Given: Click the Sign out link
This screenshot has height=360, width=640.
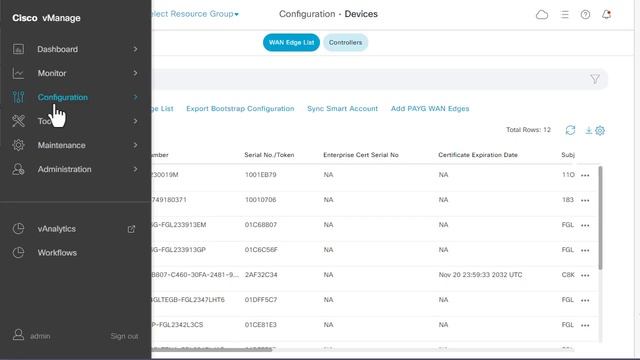Looking at the screenshot, I should [124, 336].
